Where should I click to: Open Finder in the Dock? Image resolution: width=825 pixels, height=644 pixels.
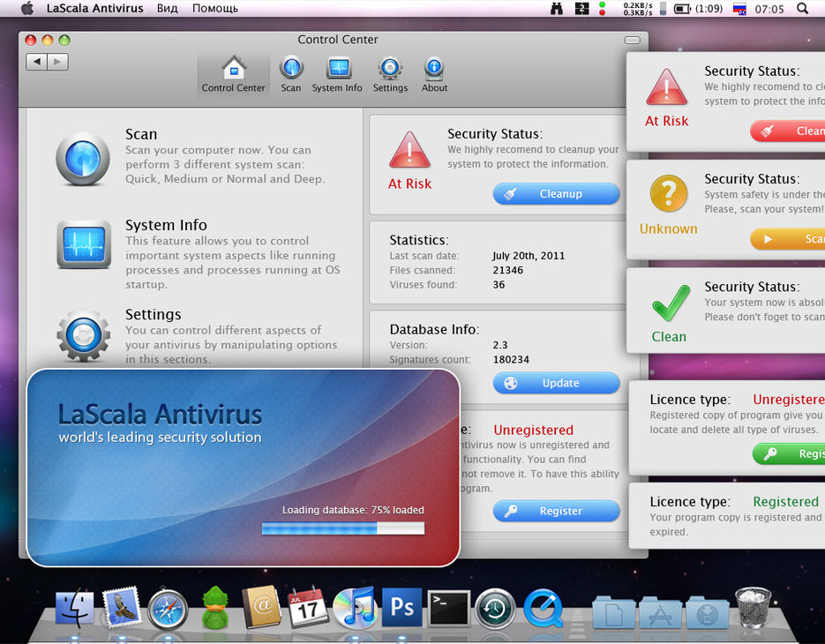(x=74, y=608)
